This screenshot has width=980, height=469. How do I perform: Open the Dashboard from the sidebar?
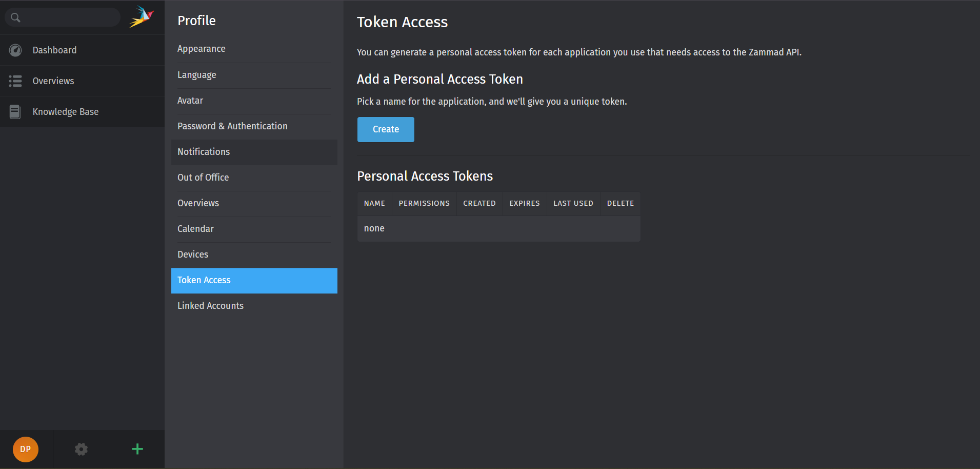tap(54, 50)
